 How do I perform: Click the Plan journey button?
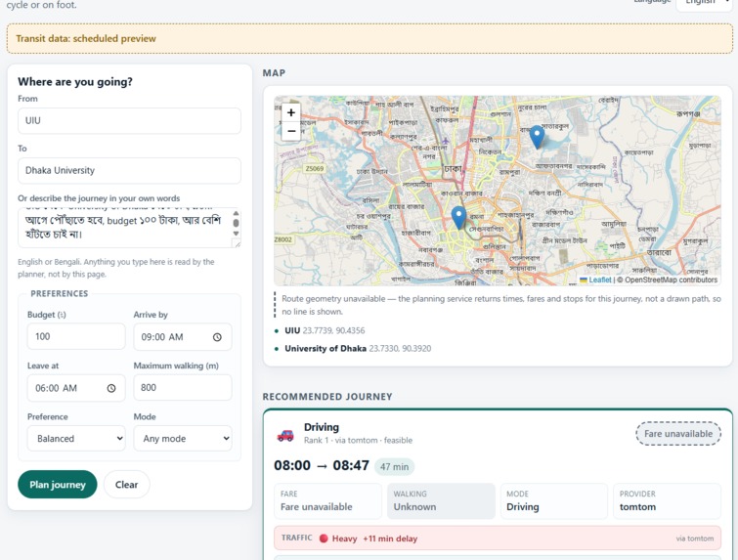(58, 484)
